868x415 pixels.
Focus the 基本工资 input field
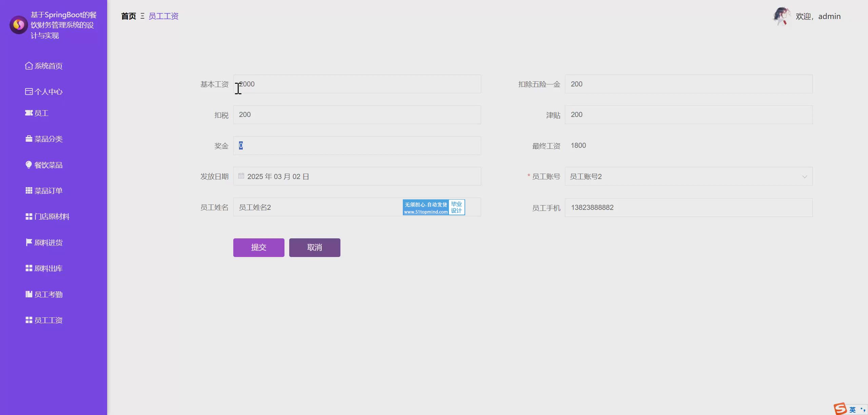(x=357, y=84)
